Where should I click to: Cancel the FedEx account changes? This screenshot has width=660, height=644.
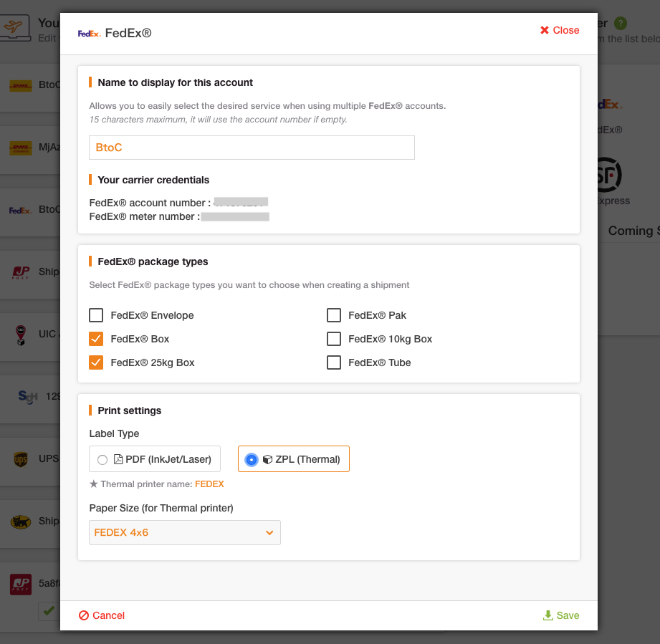coord(102,615)
